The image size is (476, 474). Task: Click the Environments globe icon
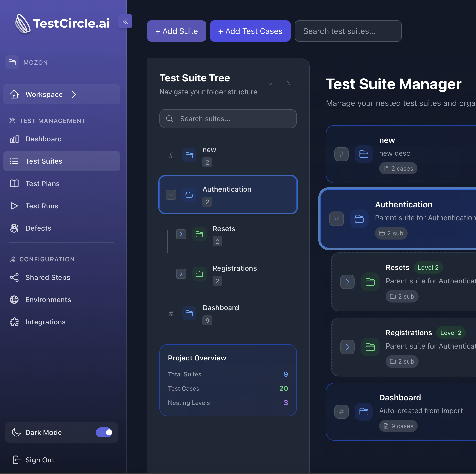[14, 300]
